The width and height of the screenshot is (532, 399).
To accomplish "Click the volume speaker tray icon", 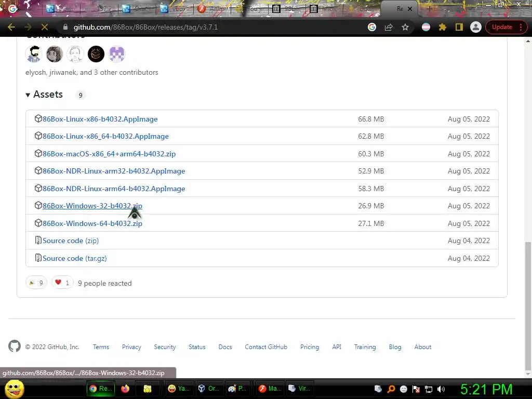I will click(x=441, y=389).
